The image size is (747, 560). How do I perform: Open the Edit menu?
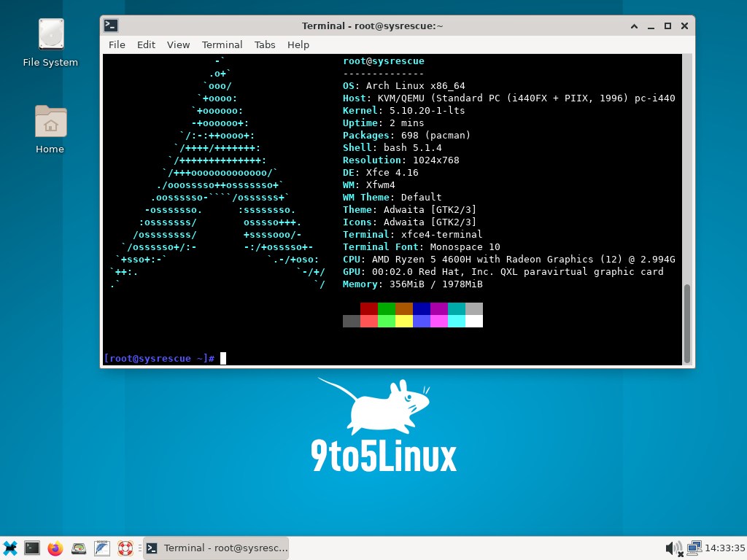click(146, 44)
